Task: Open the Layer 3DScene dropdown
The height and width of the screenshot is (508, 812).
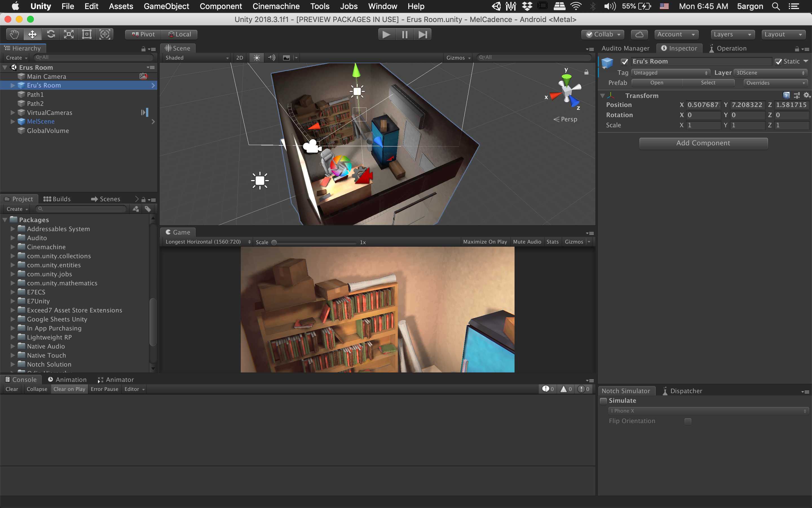Action: [x=770, y=73]
